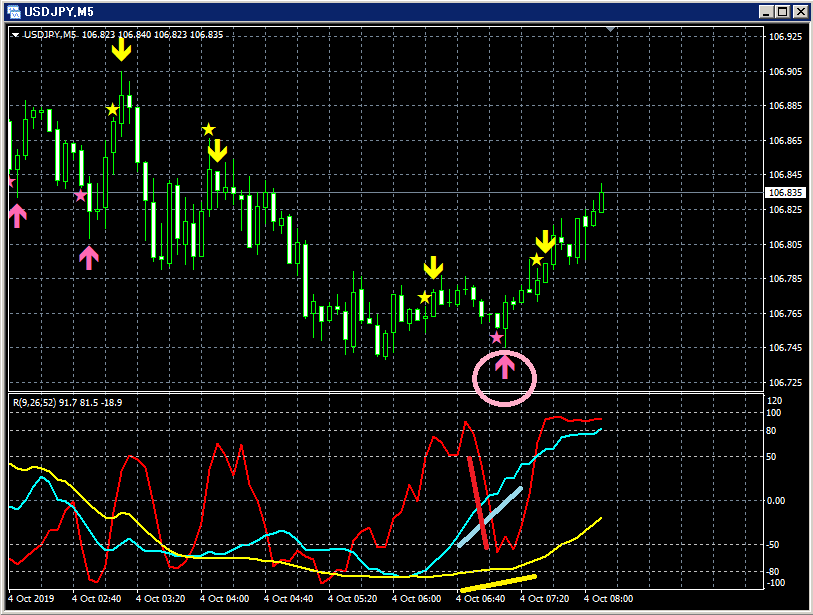Click the 106.905 price scale label
This screenshot has width=813, height=615.
click(785, 72)
